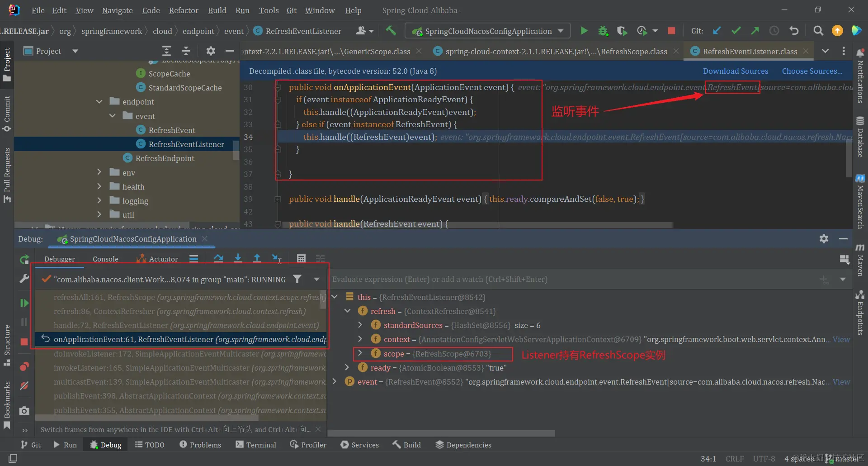This screenshot has height=466, width=868.
Task: Click Step Into debugger arrow
Action: pyautogui.click(x=238, y=258)
